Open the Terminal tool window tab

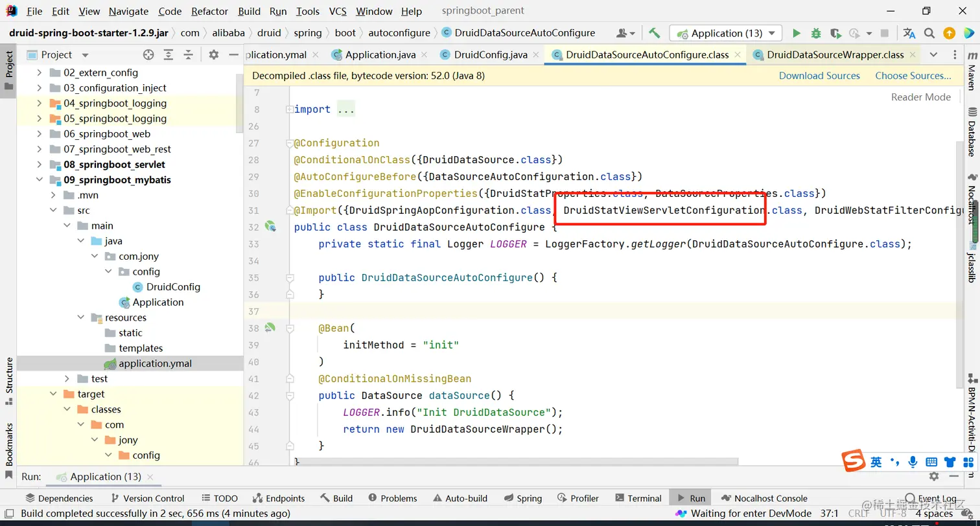[637, 498]
